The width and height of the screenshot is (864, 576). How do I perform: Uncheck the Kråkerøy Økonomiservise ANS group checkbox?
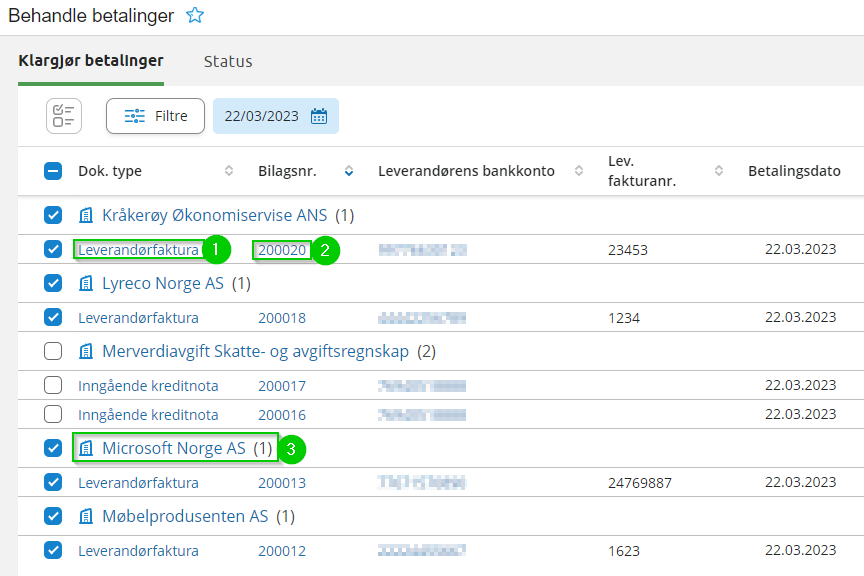point(53,215)
